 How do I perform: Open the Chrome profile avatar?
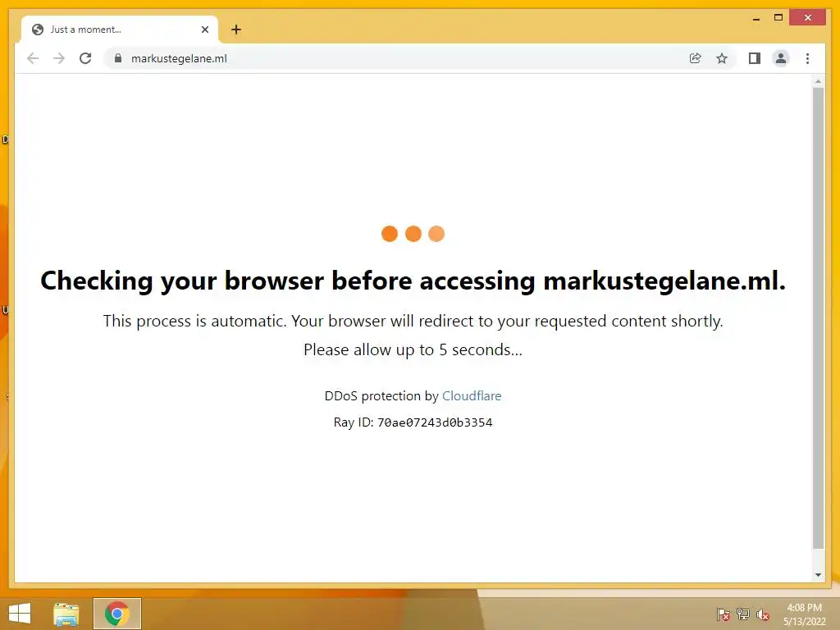point(781,58)
